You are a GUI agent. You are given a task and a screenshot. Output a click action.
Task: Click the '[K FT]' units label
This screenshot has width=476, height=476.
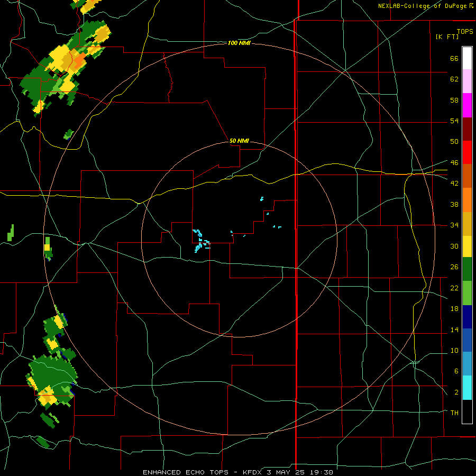point(447,36)
